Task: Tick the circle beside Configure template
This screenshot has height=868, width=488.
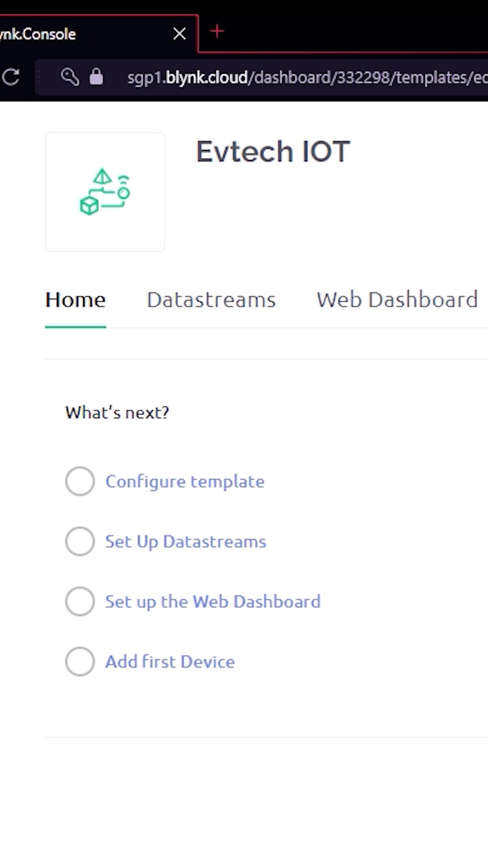Action: click(x=80, y=481)
